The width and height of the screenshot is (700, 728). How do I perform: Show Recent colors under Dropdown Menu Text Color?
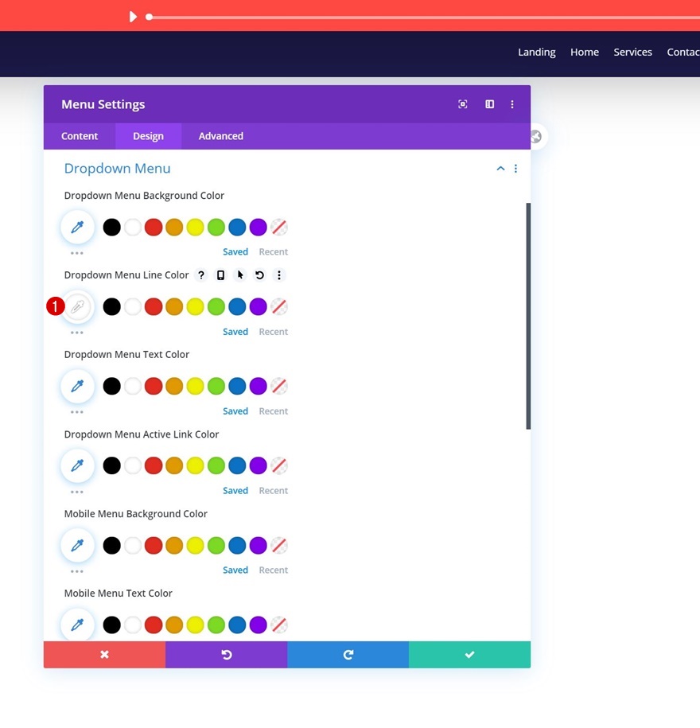click(x=274, y=411)
